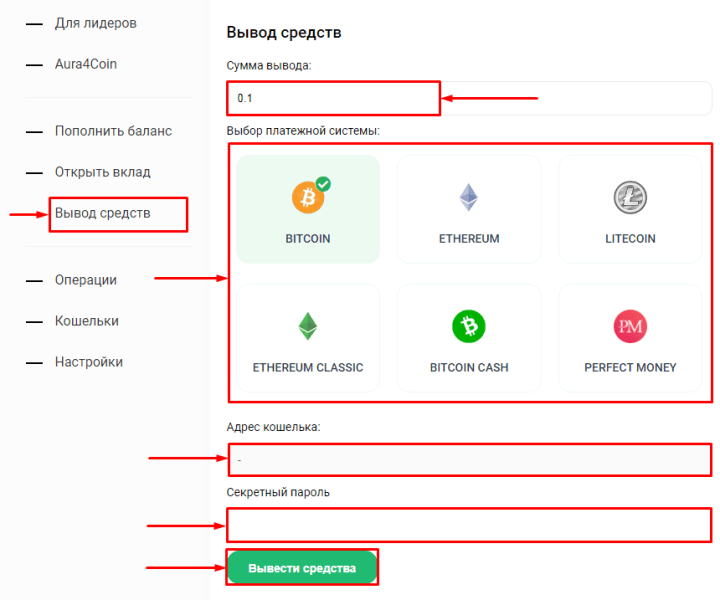Image resolution: width=720 pixels, height=600 pixels.
Task: Open Кошельки from the sidebar
Action: click(87, 321)
